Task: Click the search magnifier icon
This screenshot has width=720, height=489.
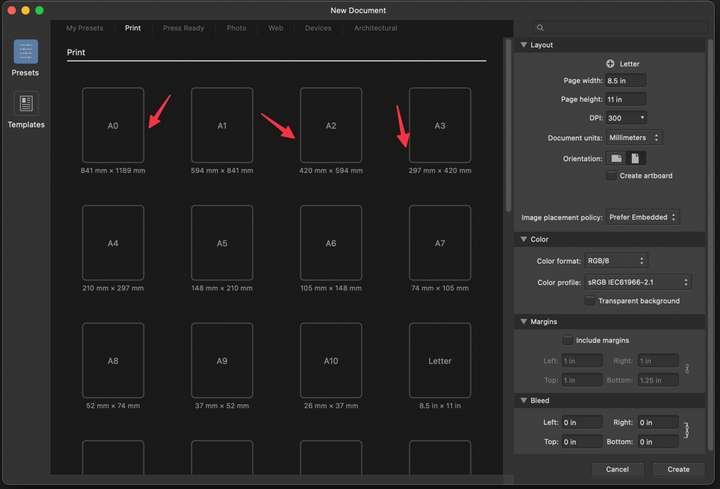Action: 540,28
